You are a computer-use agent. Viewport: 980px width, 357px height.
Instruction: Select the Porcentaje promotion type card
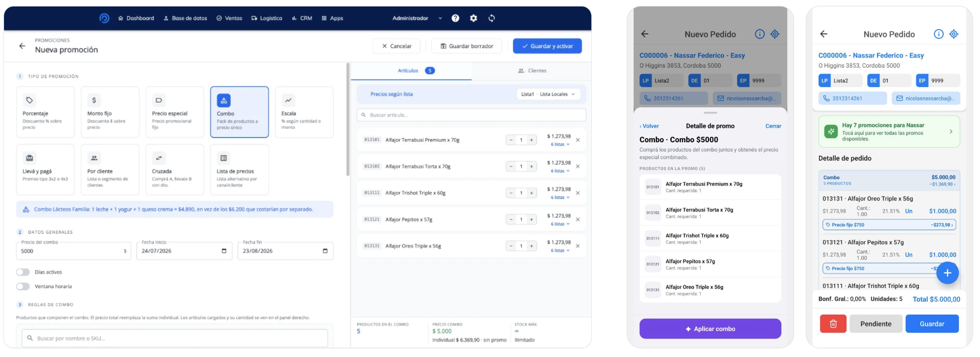tap(45, 112)
